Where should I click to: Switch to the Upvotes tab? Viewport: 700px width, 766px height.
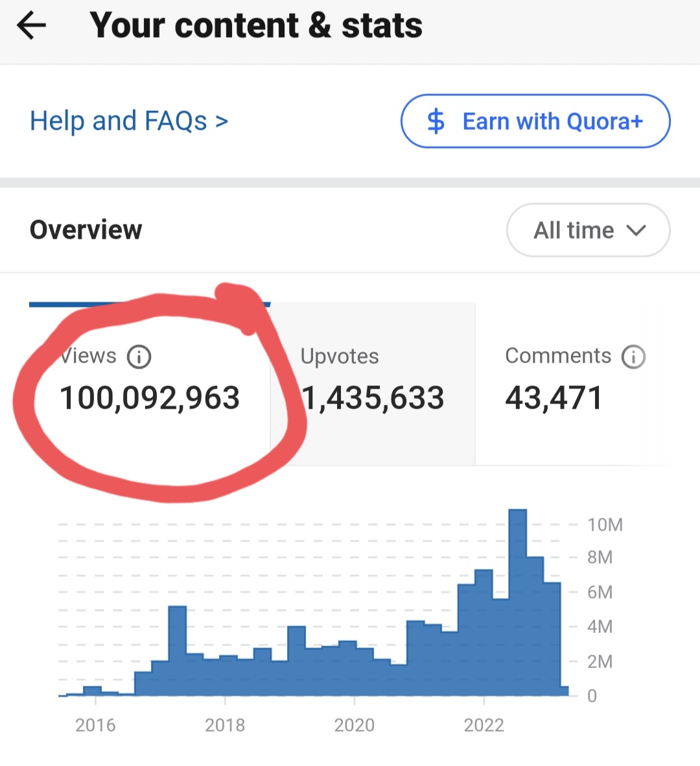tap(373, 383)
